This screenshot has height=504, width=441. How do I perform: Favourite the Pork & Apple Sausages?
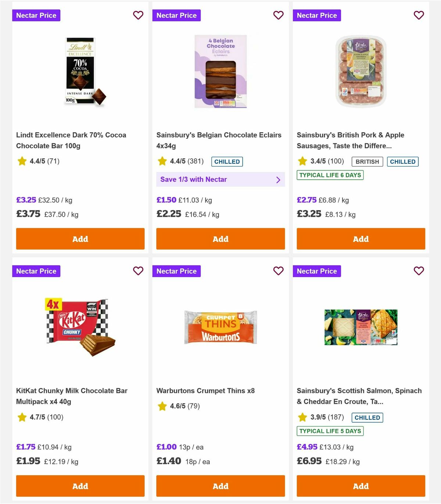419,15
